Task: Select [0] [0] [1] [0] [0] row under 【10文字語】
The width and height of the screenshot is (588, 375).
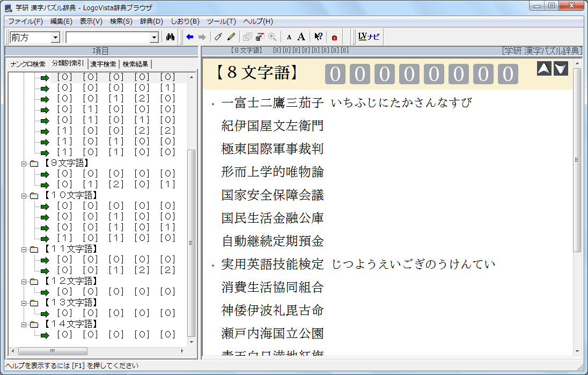Action: pyautogui.click(x=116, y=216)
